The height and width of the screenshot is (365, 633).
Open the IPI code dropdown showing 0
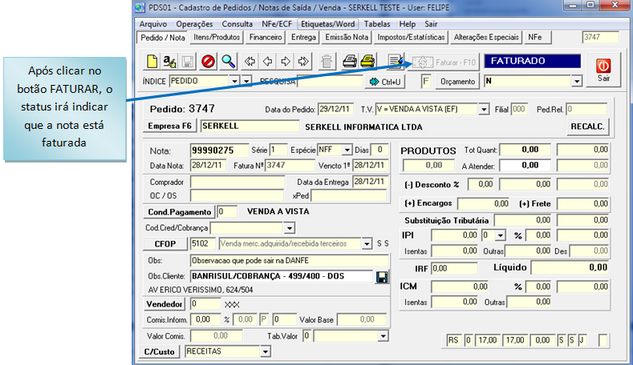501,235
